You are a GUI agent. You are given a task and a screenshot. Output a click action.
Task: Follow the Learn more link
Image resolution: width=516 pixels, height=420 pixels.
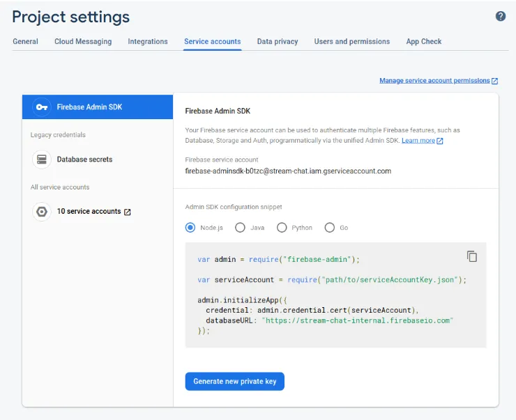click(x=418, y=141)
